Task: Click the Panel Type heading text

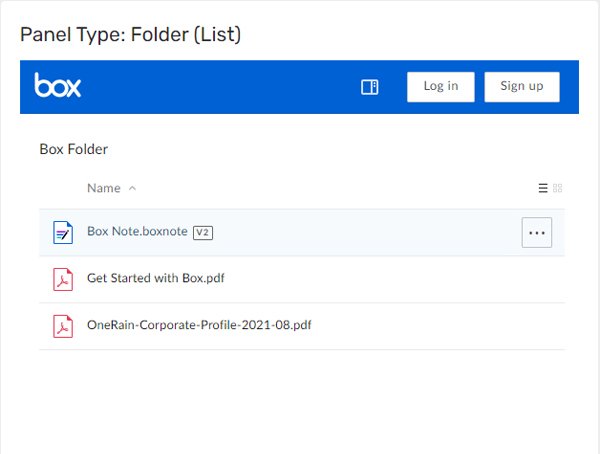Action: pyautogui.click(x=131, y=35)
